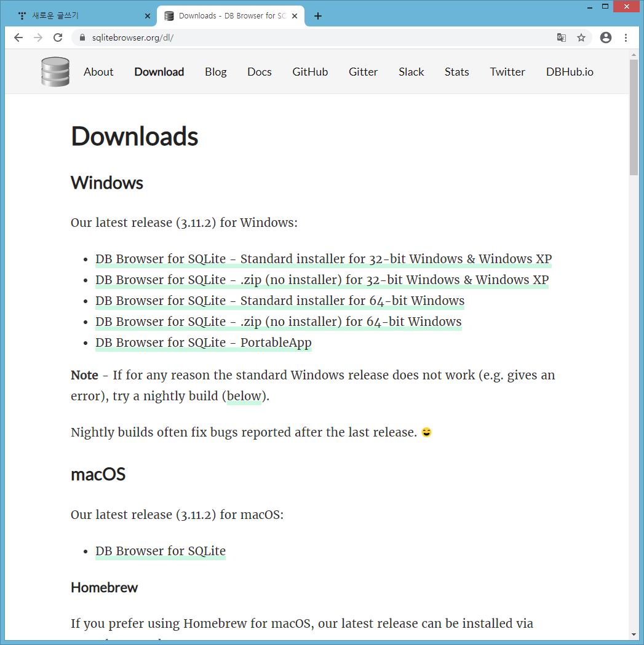644x645 pixels.
Task: Click the browser back arrow
Action: point(18,38)
